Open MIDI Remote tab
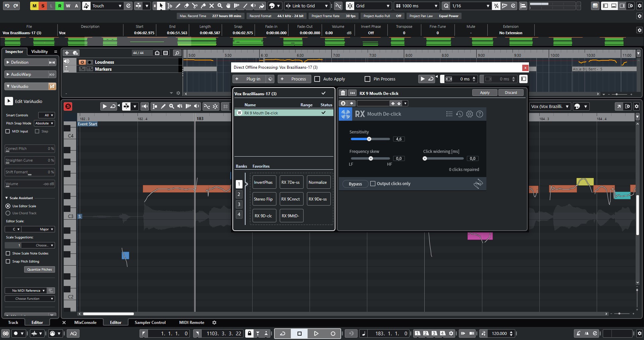 tap(192, 323)
